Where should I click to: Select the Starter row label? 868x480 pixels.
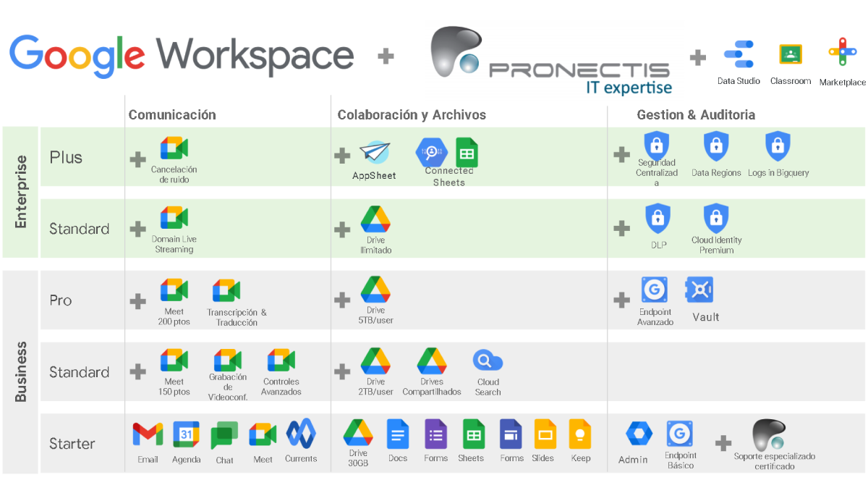click(x=72, y=443)
